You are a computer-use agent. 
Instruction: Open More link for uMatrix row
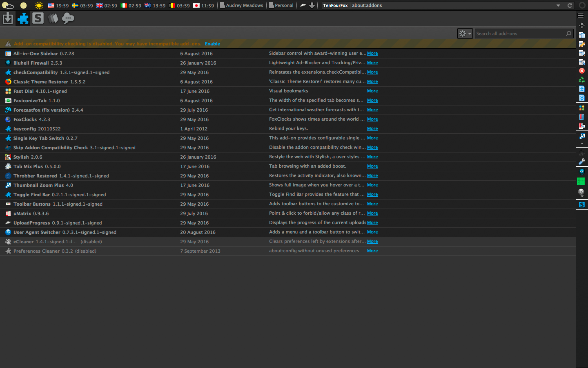(x=372, y=213)
